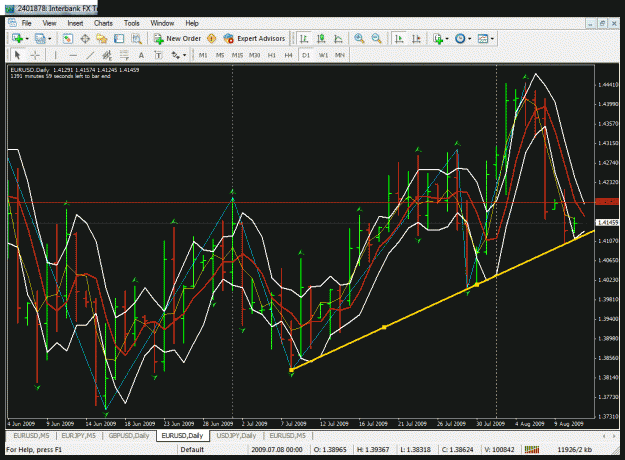Open the Charts menu

pyautogui.click(x=103, y=23)
